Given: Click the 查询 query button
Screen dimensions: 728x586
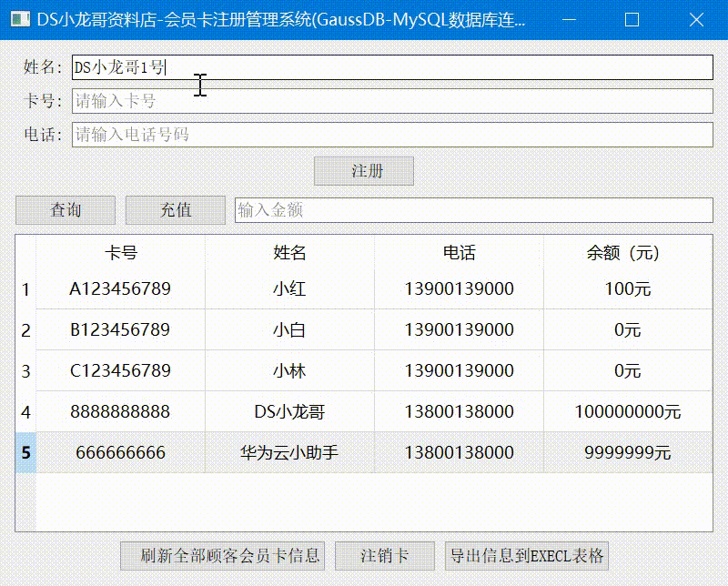Looking at the screenshot, I should (64, 210).
